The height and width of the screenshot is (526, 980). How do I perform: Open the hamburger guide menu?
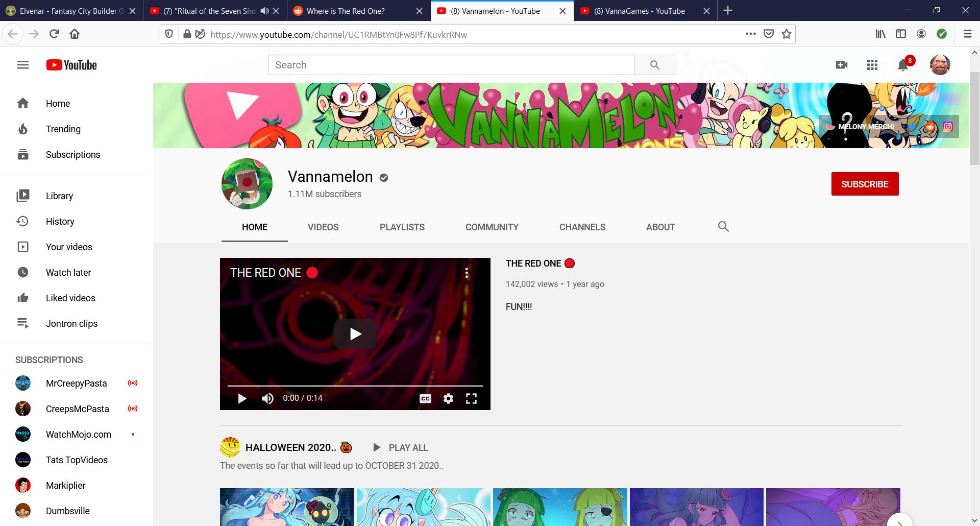coord(23,65)
